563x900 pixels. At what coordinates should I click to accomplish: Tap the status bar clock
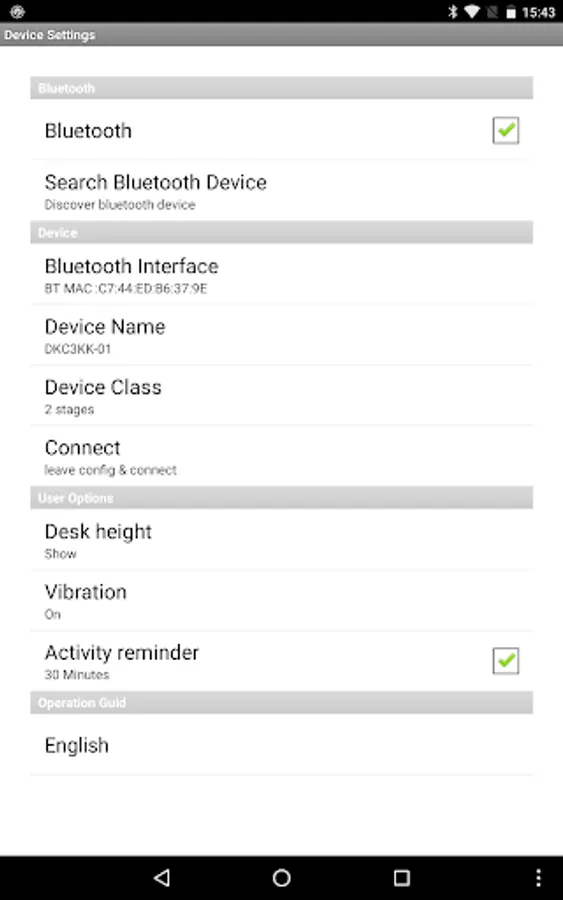pyautogui.click(x=538, y=12)
